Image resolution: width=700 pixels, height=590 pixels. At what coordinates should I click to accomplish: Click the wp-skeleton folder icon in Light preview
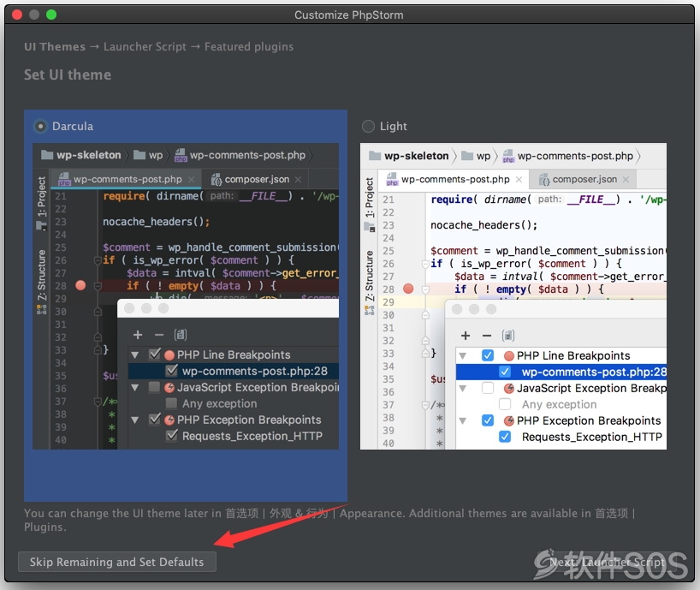pyautogui.click(x=375, y=156)
